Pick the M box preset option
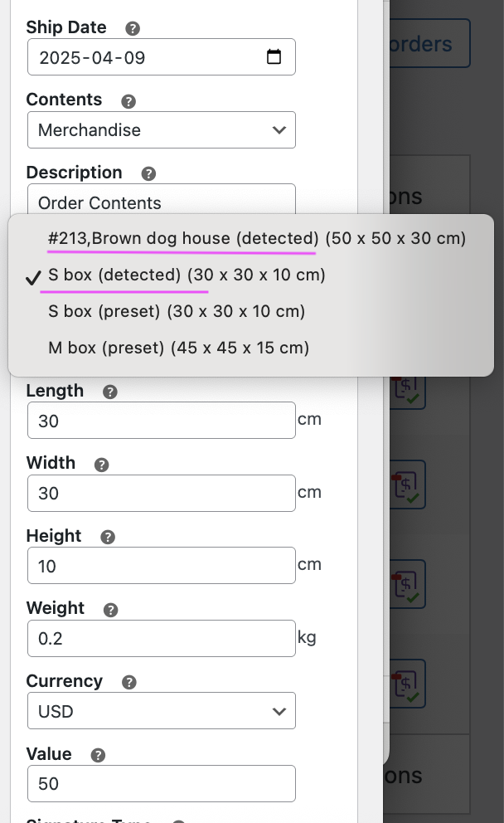This screenshot has width=504, height=823. [178, 348]
